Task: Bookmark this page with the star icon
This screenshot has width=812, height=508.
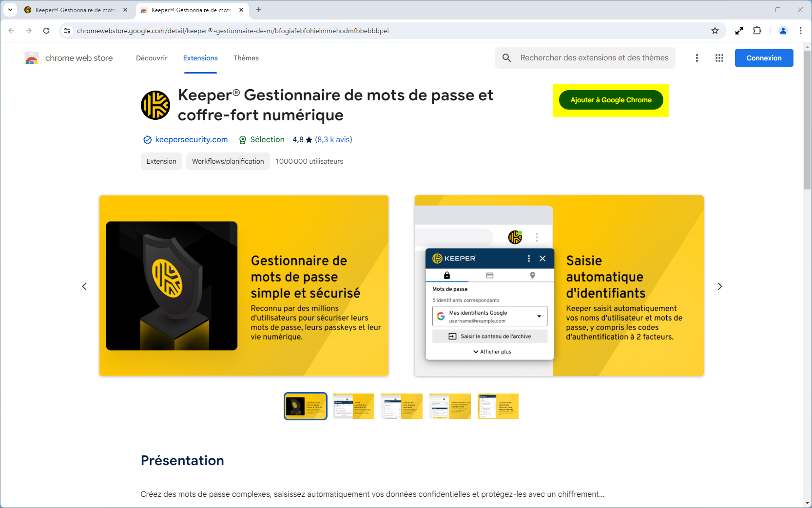Action: (x=715, y=31)
